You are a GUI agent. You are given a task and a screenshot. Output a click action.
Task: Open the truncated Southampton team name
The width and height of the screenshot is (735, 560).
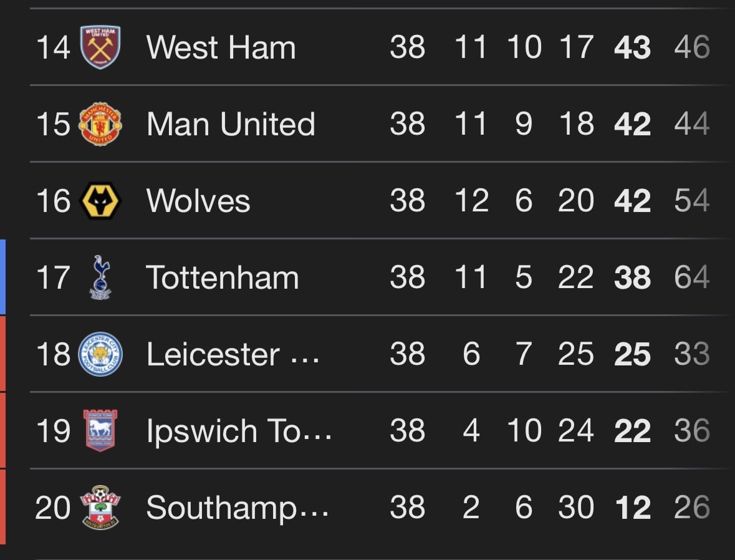point(238,508)
